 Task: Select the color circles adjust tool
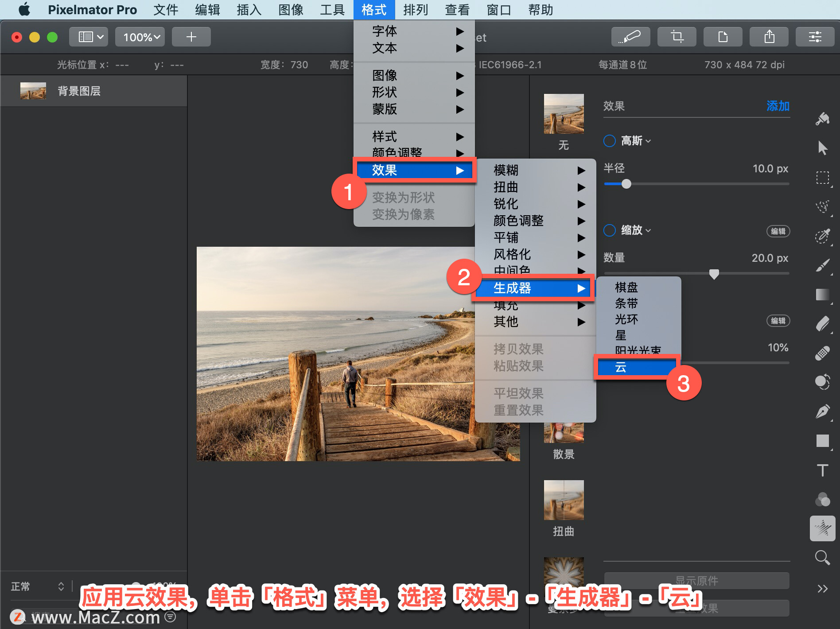click(x=823, y=499)
